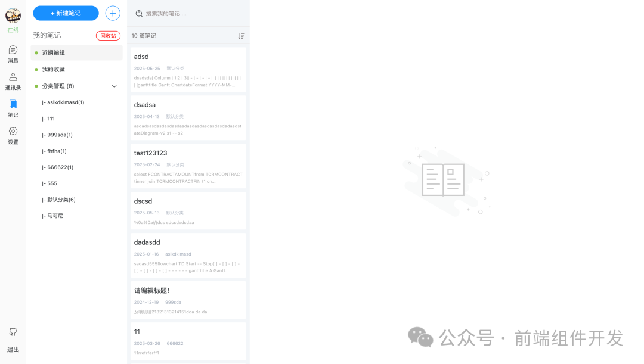644x364 pixels.
Task: Open the 回收站 recycle bin
Action: tap(108, 36)
